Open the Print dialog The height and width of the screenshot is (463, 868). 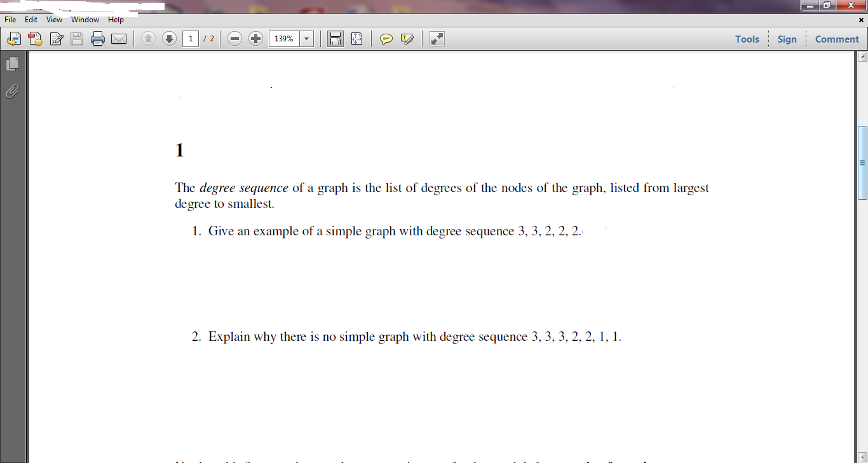point(97,38)
